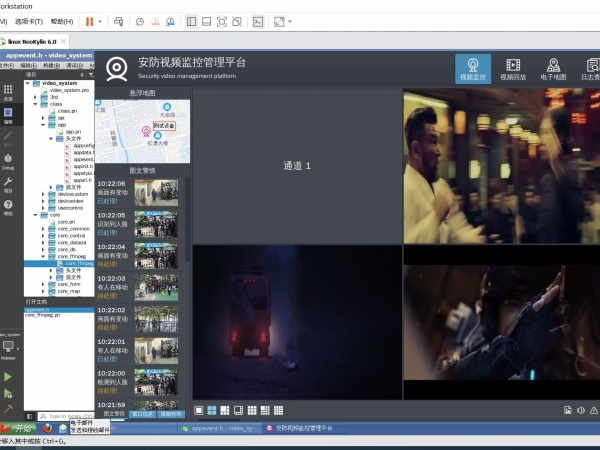This screenshot has height=450, width=600.
Task: Click the 开始 start menu button
Action: (18, 428)
